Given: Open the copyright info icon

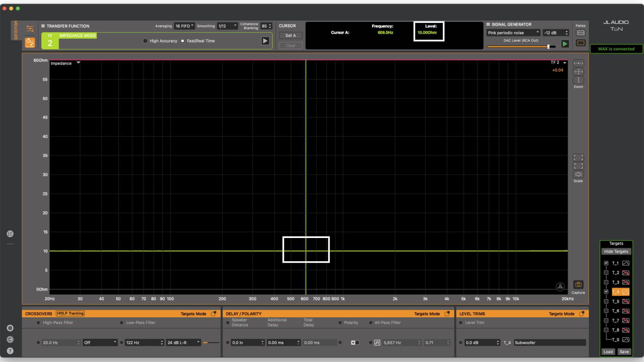Looking at the screenshot, I should 10,340.
